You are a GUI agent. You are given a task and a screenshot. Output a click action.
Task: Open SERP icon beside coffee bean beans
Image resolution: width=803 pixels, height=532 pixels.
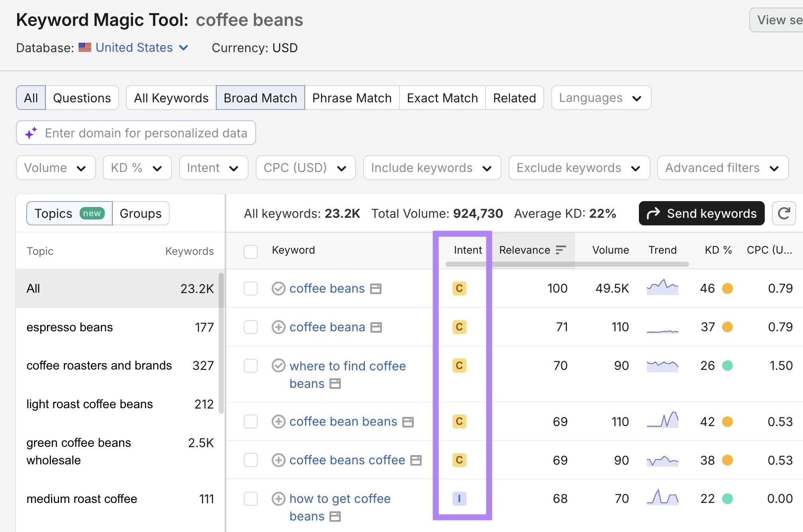(408, 422)
